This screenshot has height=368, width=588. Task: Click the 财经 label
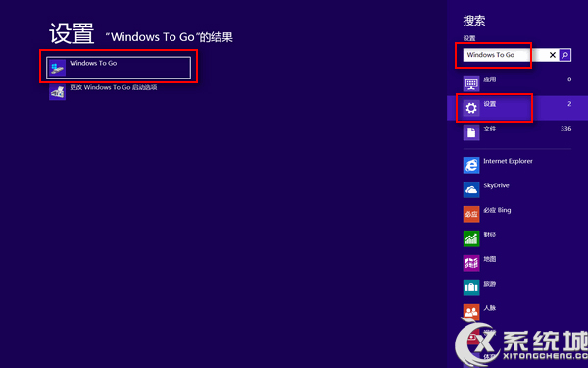490,235
